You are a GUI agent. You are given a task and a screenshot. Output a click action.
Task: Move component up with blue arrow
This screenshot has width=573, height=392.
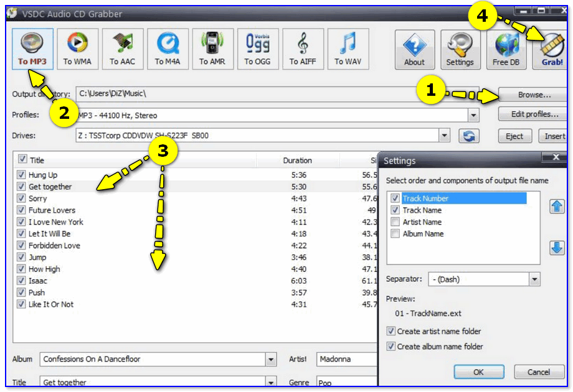click(x=557, y=207)
